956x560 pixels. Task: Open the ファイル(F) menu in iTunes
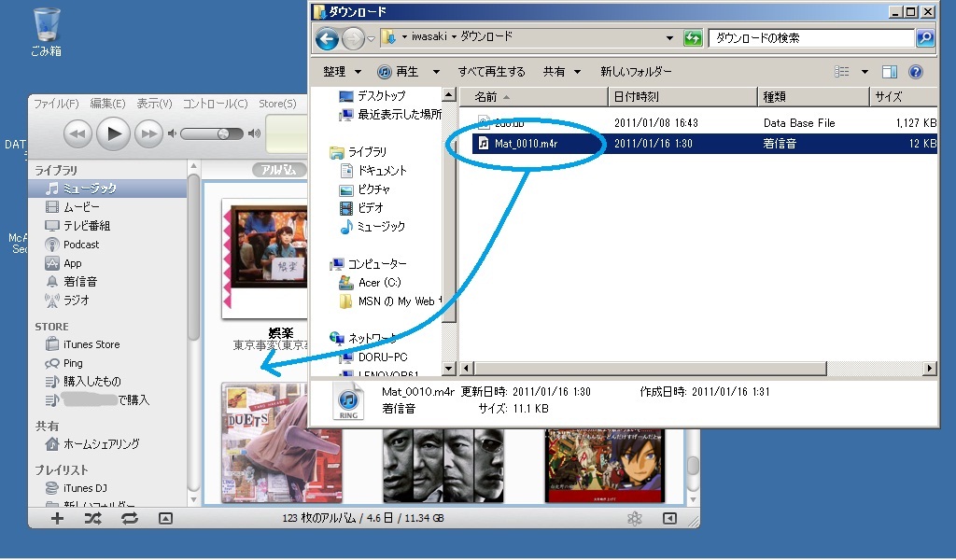55,104
